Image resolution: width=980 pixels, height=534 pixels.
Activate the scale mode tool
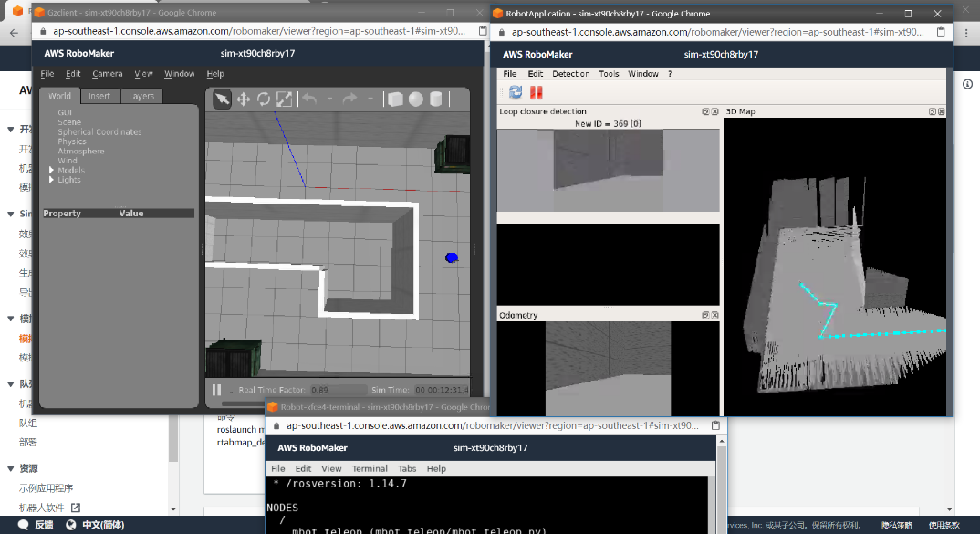pyautogui.click(x=285, y=99)
